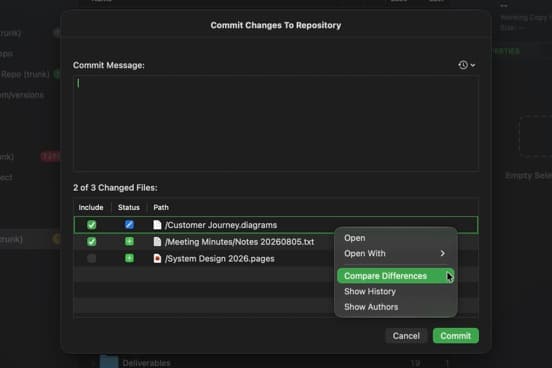Uncheck Include for Customer Journey.diagrams

click(x=92, y=225)
